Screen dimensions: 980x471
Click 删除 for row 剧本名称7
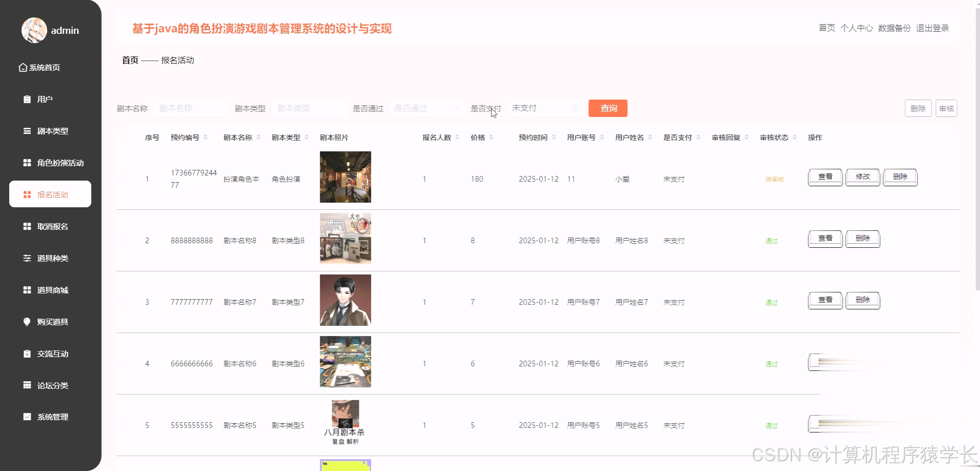[863, 300]
